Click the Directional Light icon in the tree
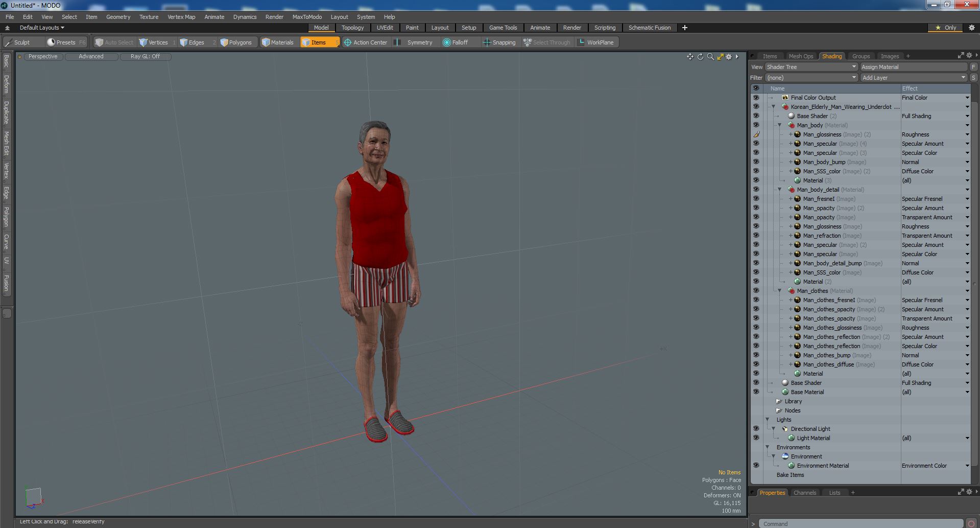The height and width of the screenshot is (528, 980). tap(785, 429)
